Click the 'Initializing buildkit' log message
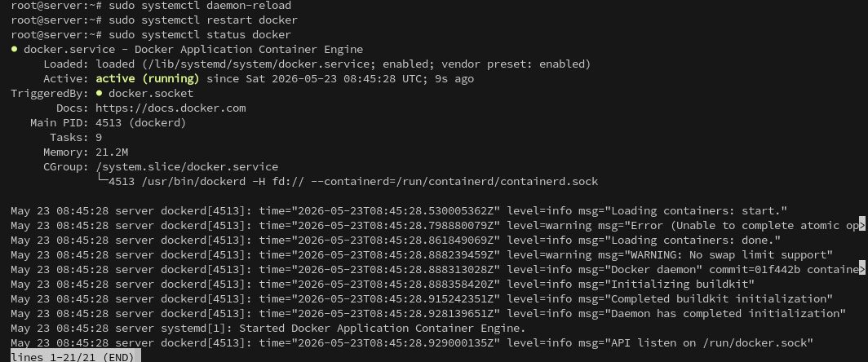868x362 pixels. click(680, 284)
